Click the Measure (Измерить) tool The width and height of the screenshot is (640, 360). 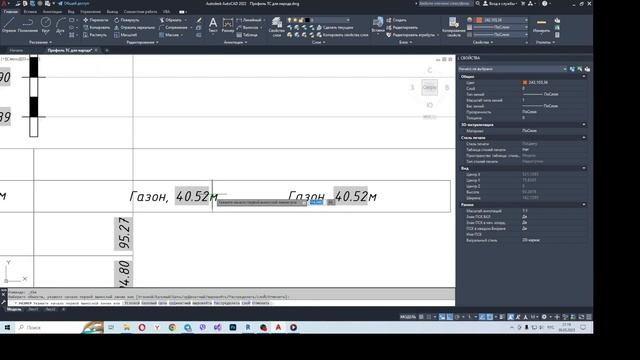[x=542, y=25]
